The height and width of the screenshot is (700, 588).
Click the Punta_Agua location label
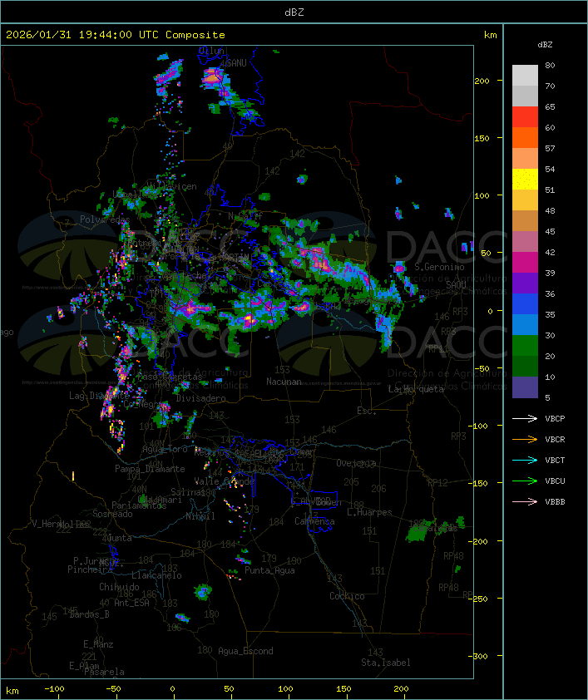click(269, 570)
